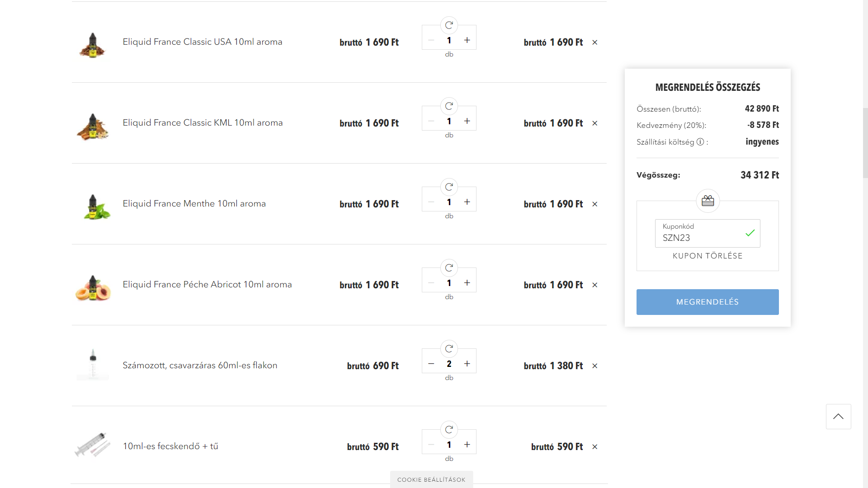Add one more 10ml-es fecskendő + tű
Viewport: 868px width, 488px height.
tap(467, 445)
